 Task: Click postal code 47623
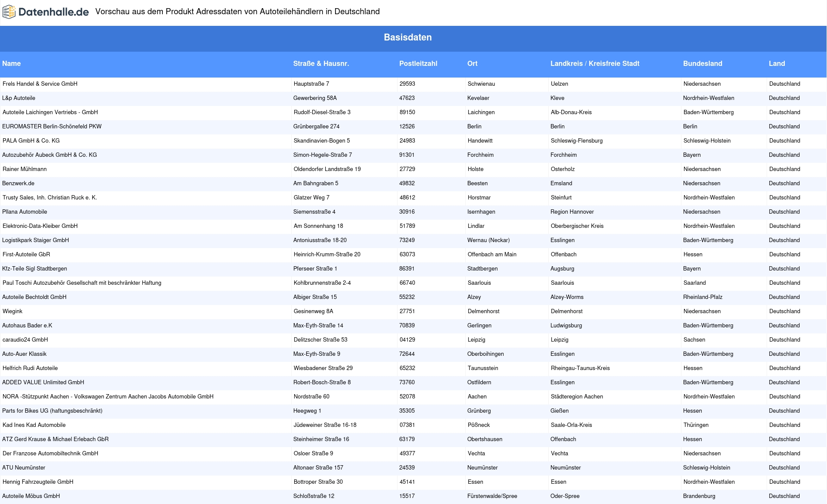point(407,98)
